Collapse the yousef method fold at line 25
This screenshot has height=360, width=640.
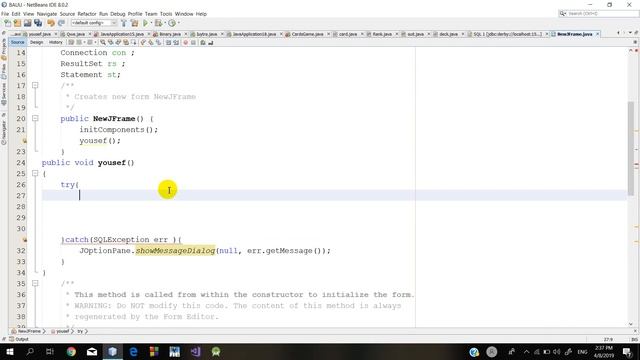click(35, 173)
